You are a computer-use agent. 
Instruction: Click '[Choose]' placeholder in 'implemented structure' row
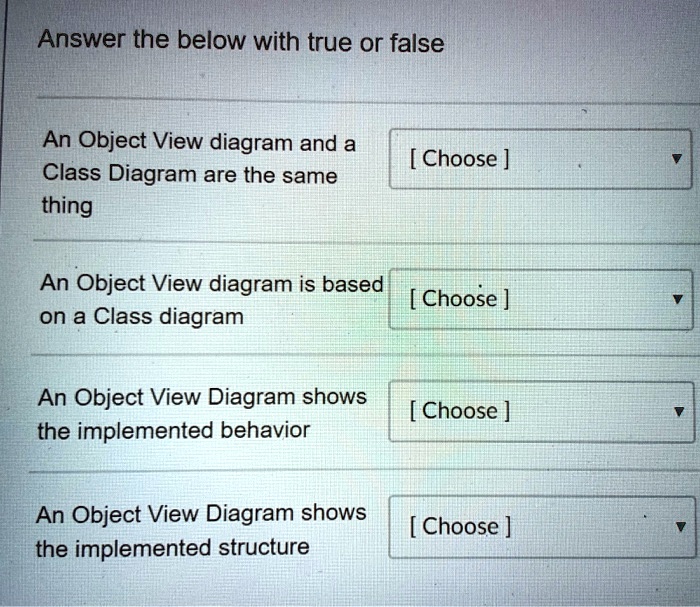pos(460,527)
